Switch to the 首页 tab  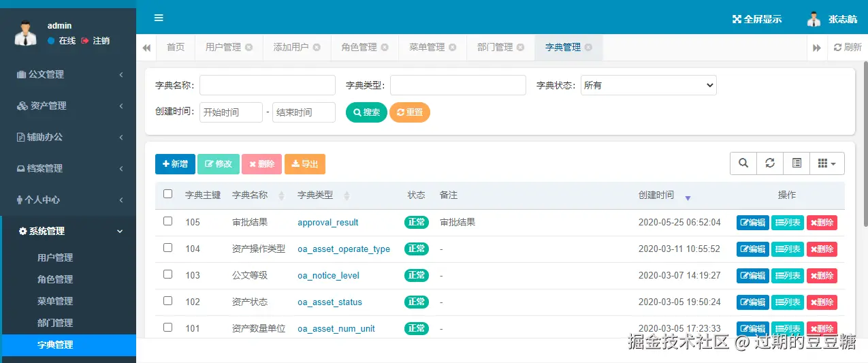point(176,48)
